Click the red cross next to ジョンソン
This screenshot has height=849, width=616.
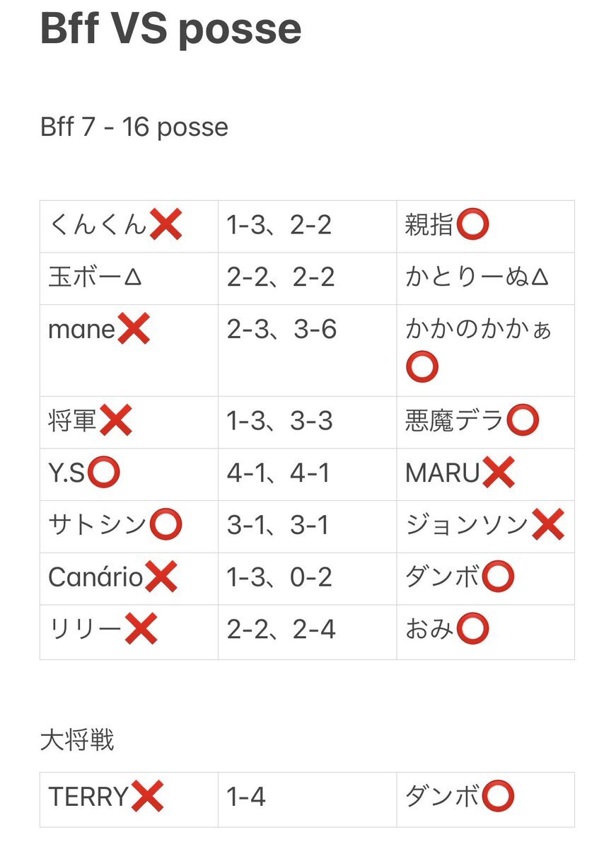click(547, 526)
